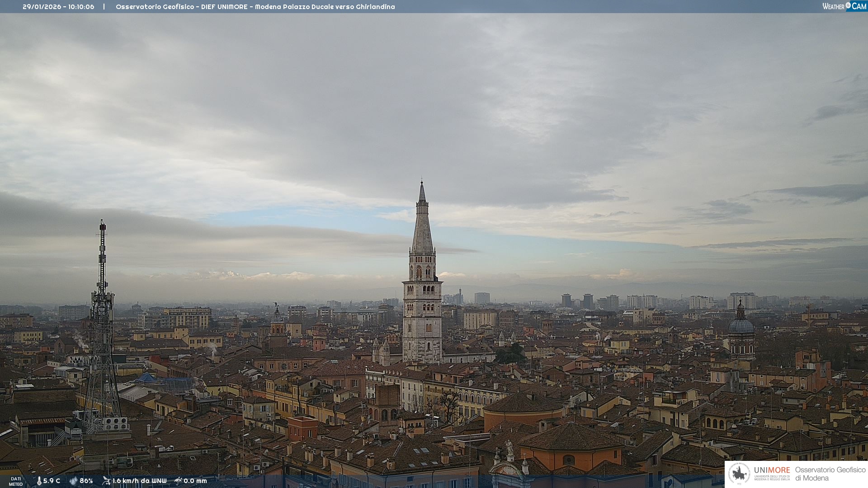Click the 0.0 mm rainfall value
The height and width of the screenshot is (488, 868).
point(195,481)
